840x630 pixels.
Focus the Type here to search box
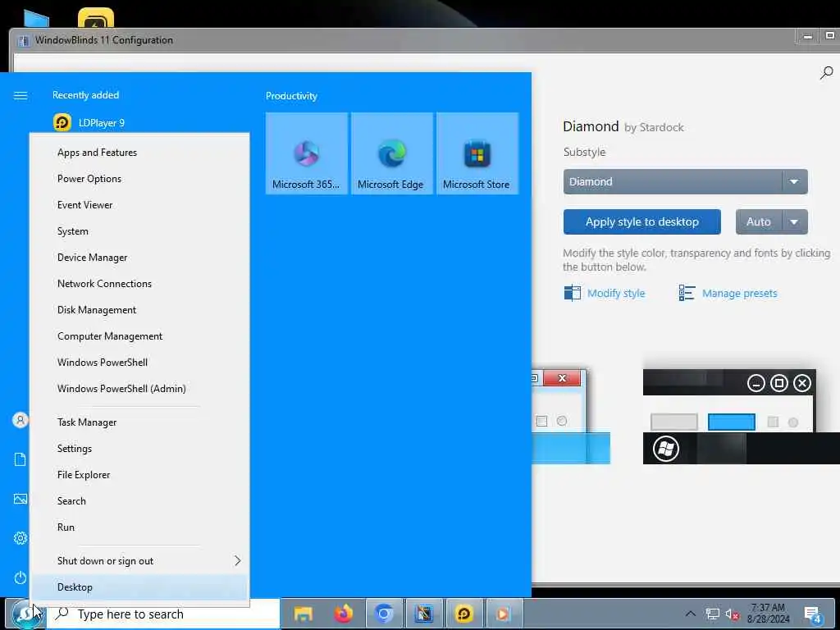pyautogui.click(x=164, y=614)
